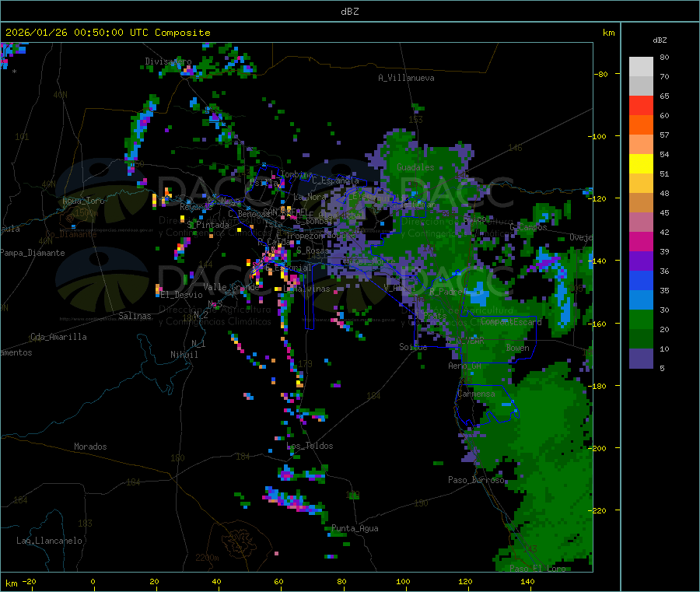Click the Carmensa map label
Viewport: 700px width, 592px height.
476,394
